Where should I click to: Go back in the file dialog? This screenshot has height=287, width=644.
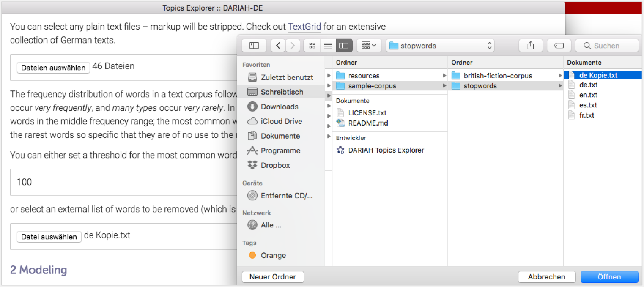click(x=278, y=46)
